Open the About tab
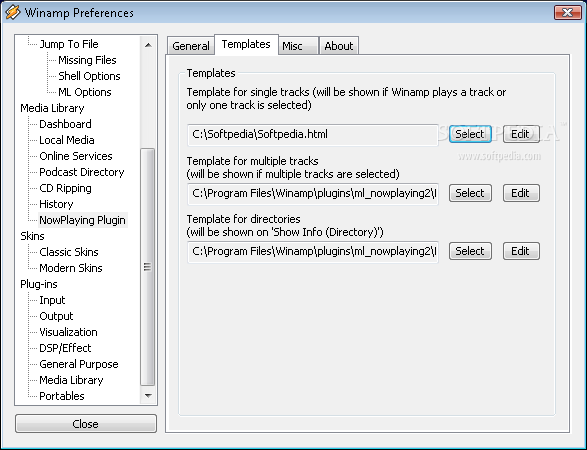Screen dimensions: 587x450 coord(338,46)
